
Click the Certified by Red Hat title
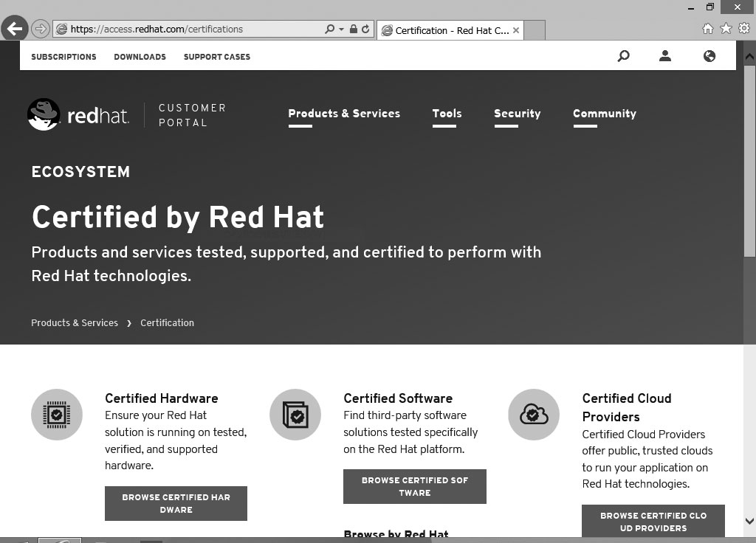tap(178, 218)
